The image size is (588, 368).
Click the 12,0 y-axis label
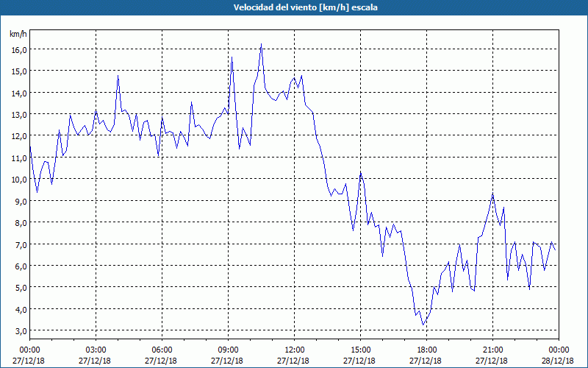18,136
